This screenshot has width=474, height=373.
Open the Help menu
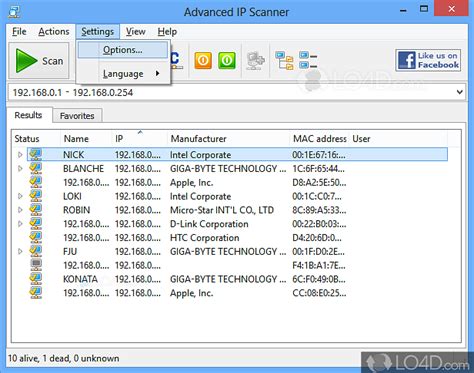(167, 32)
